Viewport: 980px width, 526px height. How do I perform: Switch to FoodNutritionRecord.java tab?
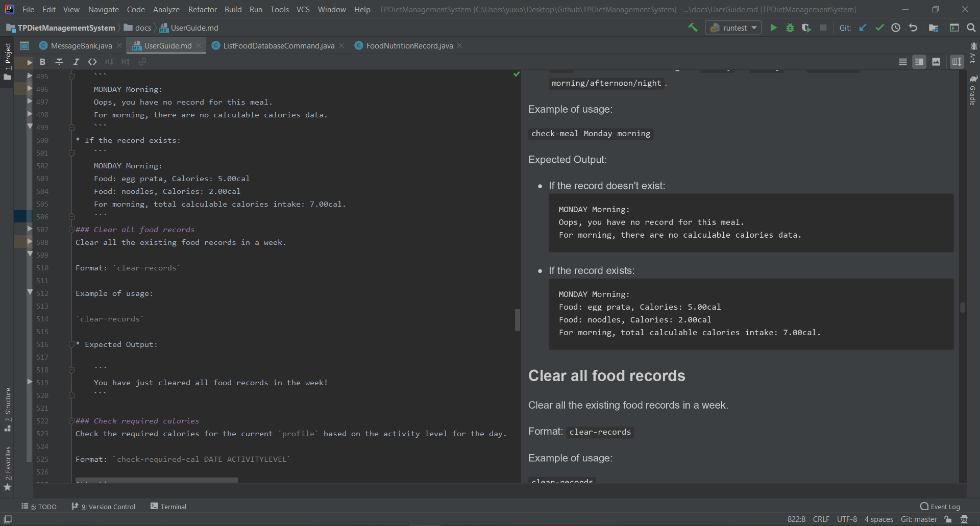(x=409, y=45)
